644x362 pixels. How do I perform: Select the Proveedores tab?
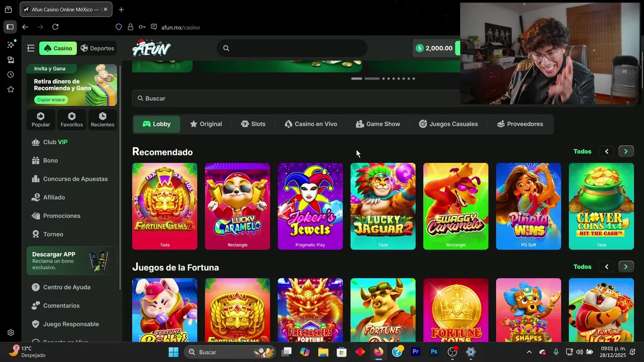(520, 124)
